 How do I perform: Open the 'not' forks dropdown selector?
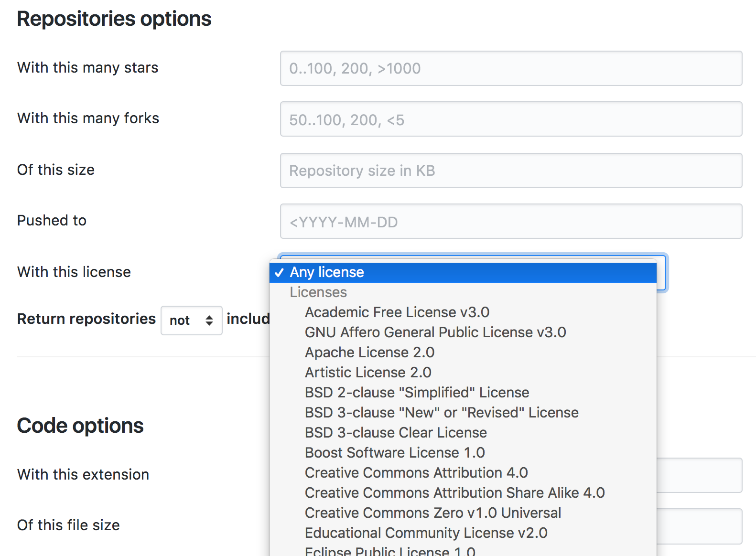click(191, 321)
